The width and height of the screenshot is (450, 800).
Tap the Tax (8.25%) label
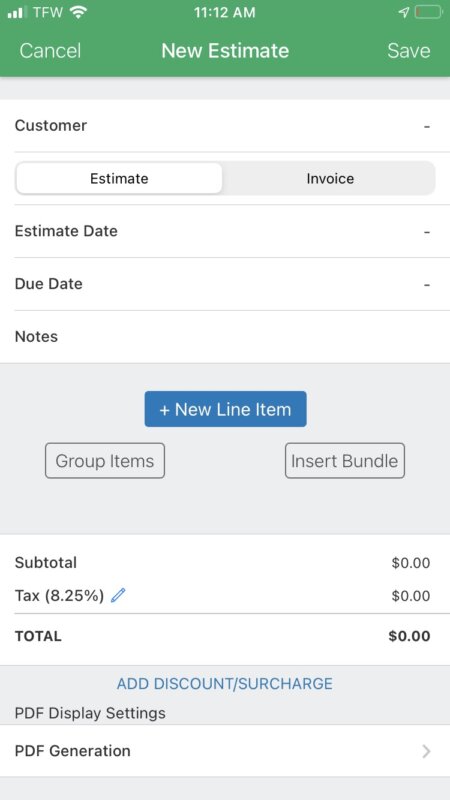pos(59,595)
